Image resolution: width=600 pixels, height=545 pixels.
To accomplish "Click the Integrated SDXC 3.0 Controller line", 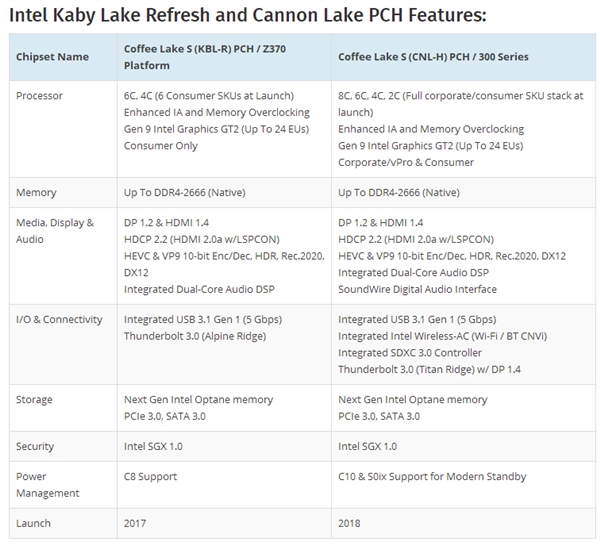I will [x=411, y=352].
